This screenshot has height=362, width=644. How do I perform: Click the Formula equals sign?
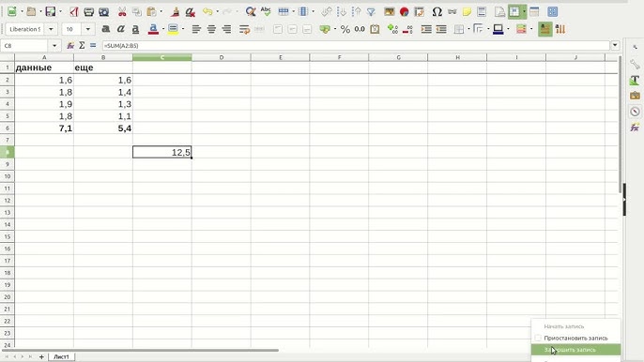pyautogui.click(x=93, y=46)
